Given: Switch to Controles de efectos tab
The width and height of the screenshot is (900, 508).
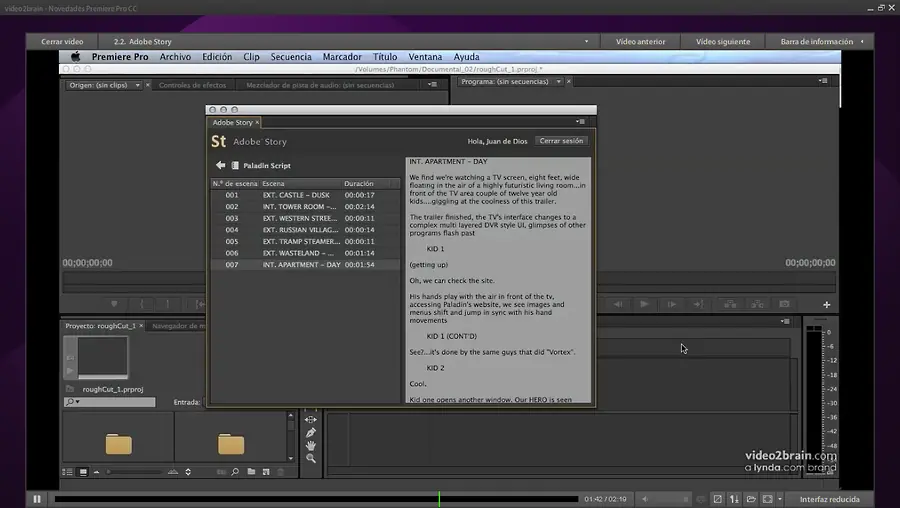Looking at the screenshot, I should [x=192, y=85].
